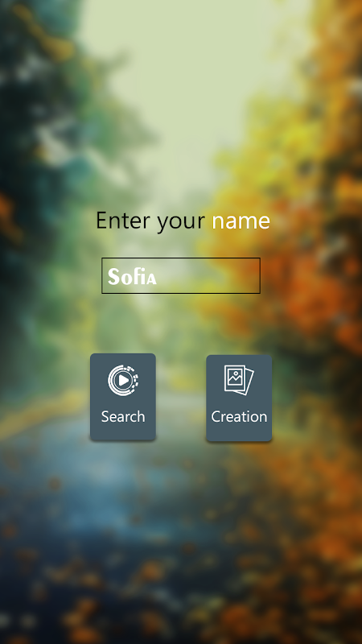
Task: Open the Creation tile
Action: 239,398
